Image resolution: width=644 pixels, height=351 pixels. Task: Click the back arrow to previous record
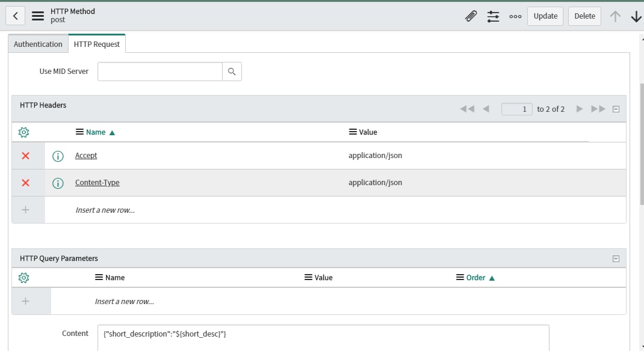(14, 16)
